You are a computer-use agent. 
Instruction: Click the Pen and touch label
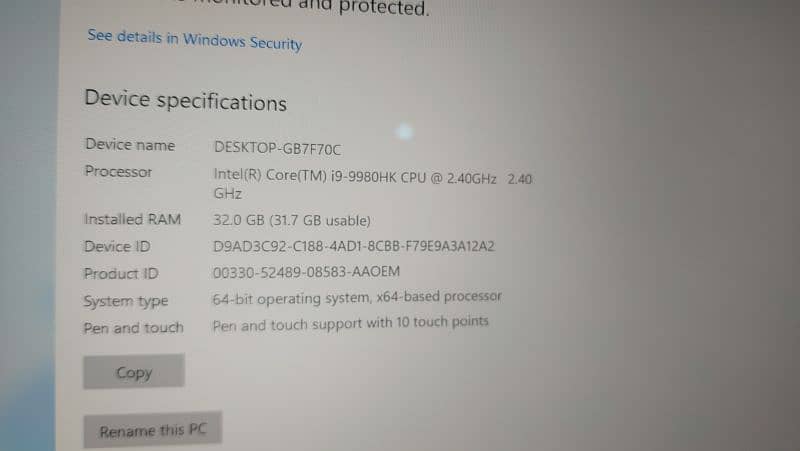pyautogui.click(x=133, y=328)
